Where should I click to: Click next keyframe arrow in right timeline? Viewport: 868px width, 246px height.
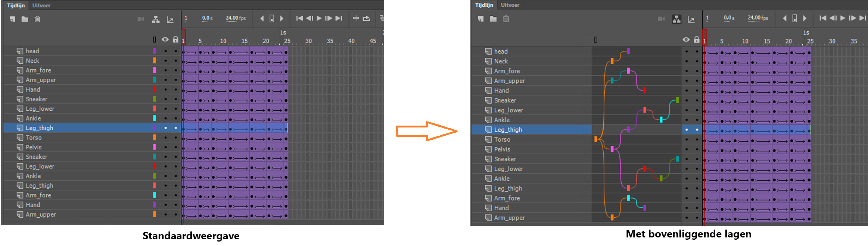point(805,18)
